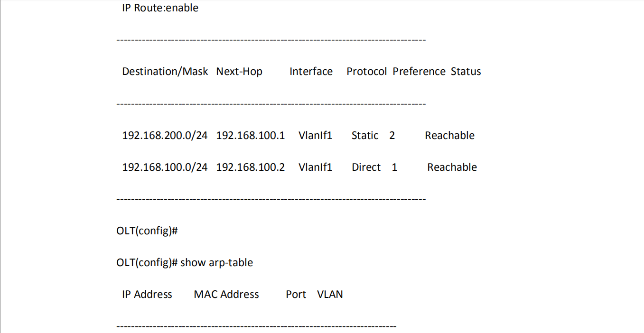
Task: Click the Preference column header
Action: click(x=419, y=72)
